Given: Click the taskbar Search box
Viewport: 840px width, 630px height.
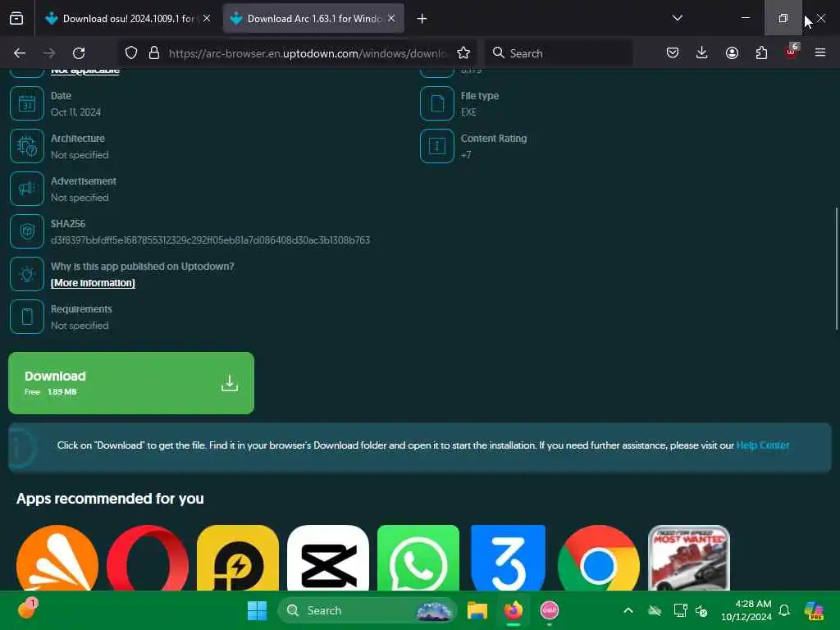Looking at the screenshot, I should (x=367, y=610).
